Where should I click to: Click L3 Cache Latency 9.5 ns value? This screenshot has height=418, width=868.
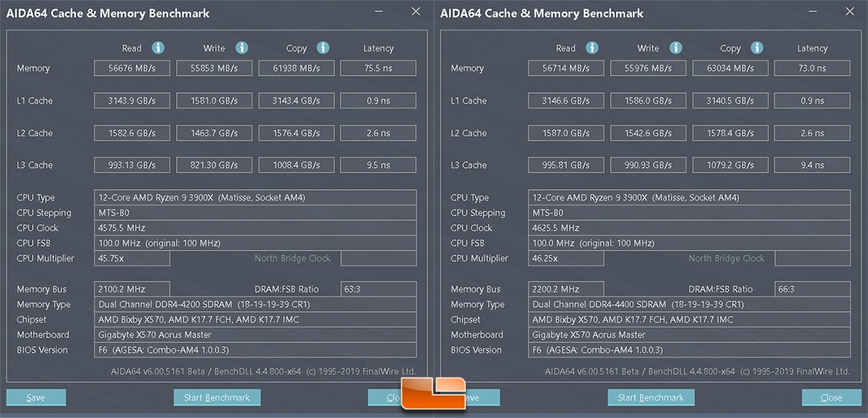[x=378, y=165]
